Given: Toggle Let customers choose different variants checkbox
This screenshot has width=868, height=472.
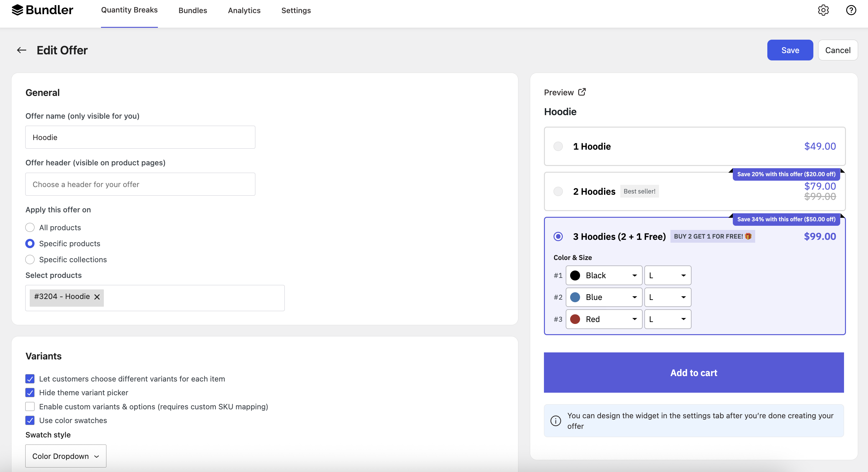Looking at the screenshot, I should click(30, 379).
